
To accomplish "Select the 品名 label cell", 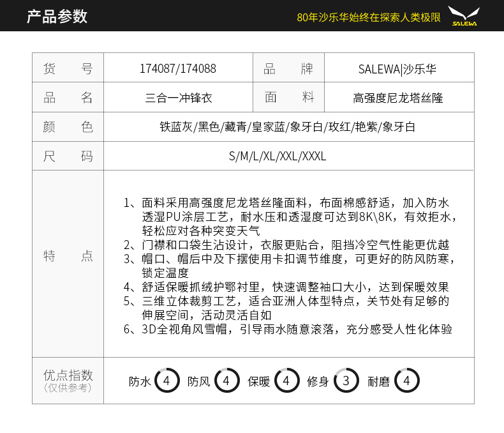I will (68, 97).
